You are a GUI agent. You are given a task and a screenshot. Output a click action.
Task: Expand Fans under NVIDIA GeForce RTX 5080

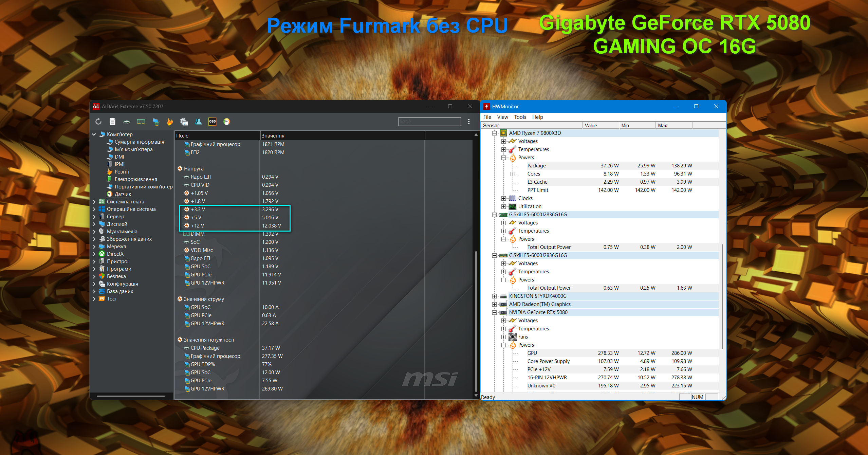504,337
